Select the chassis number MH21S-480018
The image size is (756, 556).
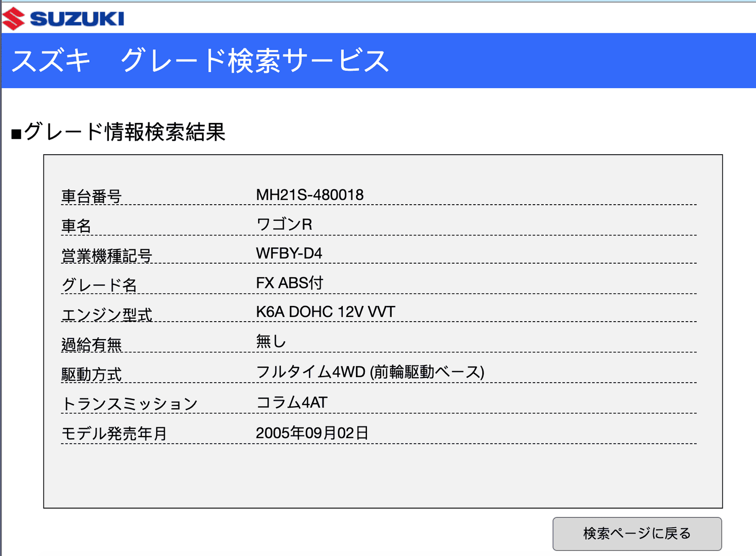[x=309, y=195]
